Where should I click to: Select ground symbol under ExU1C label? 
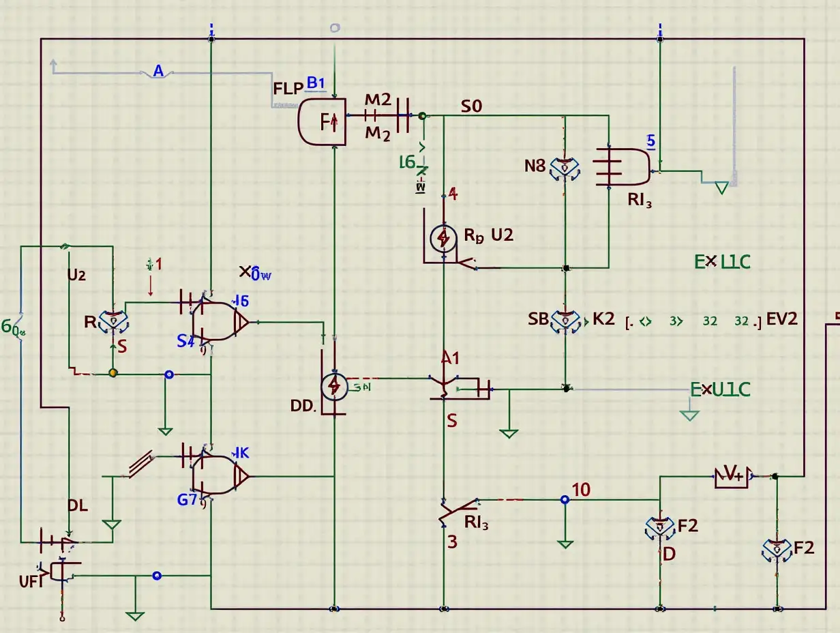[x=689, y=415]
